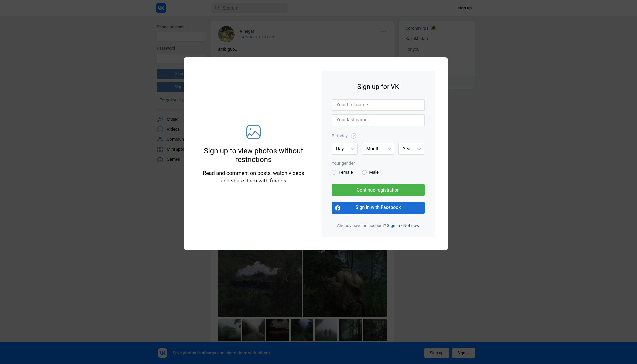Viewport: 637px width, 364px height.
Task: Open the large train smoke photo
Action: coord(260,283)
